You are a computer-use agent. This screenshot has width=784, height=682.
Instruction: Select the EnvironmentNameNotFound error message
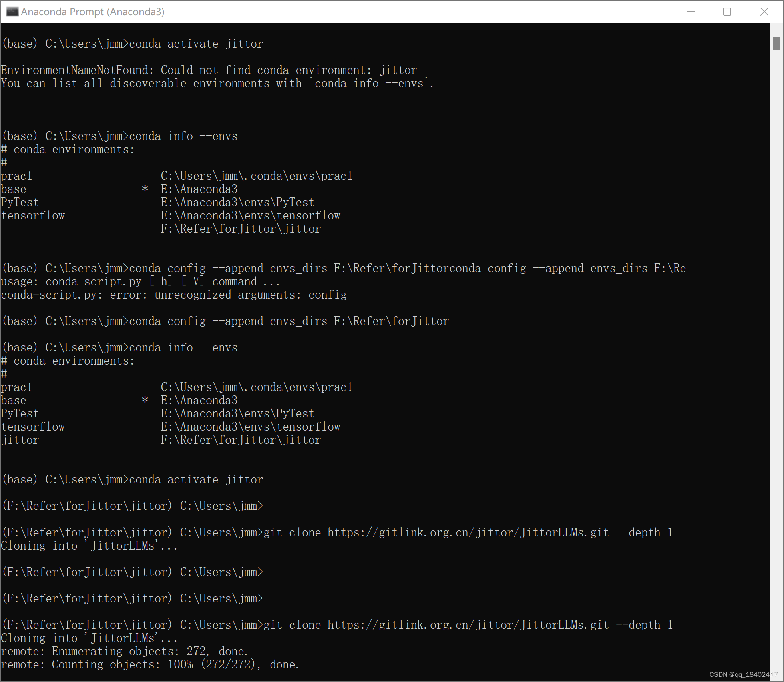coord(208,70)
